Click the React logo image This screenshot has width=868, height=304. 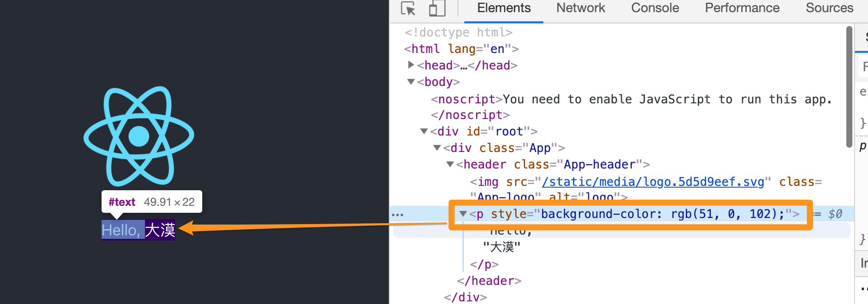pos(139,136)
